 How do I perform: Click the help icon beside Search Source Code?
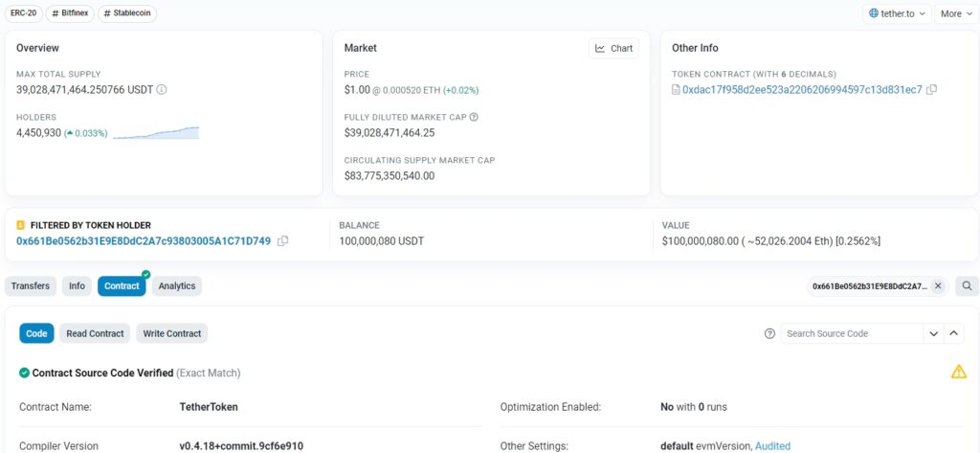point(770,333)
